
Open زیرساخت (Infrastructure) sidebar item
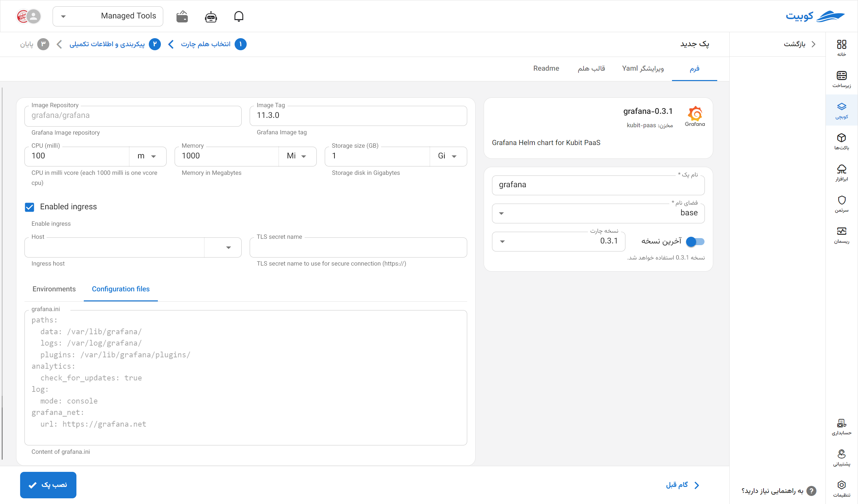tap(841, 79)
